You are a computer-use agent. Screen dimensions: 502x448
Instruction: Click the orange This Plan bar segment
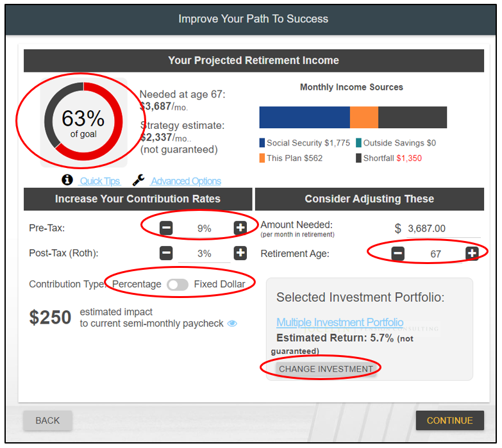click(364, 117)
